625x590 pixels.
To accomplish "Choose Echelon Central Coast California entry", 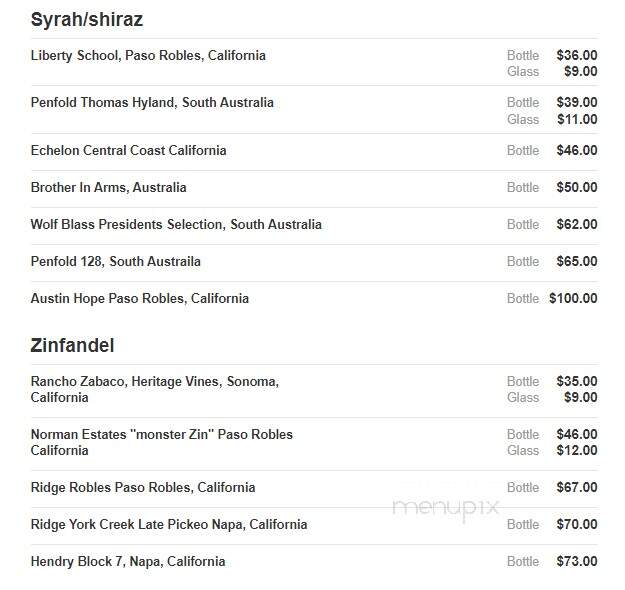I will (x=128, y=150).
